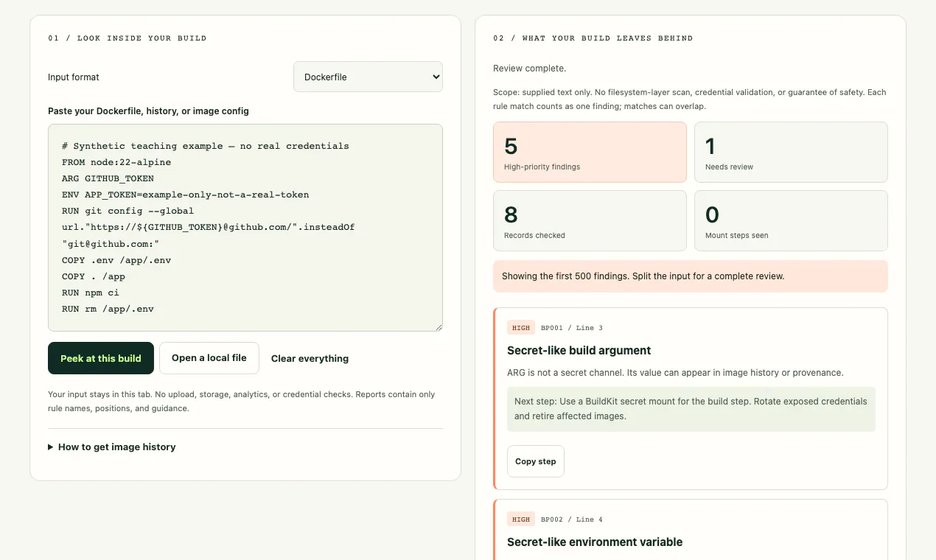
Task: Click the Secret-like environment variable heading
Action: tap(595, 542)
